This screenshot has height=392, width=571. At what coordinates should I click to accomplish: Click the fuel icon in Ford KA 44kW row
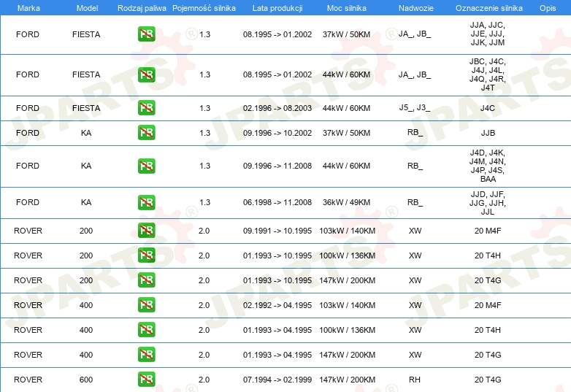[146, 166]
